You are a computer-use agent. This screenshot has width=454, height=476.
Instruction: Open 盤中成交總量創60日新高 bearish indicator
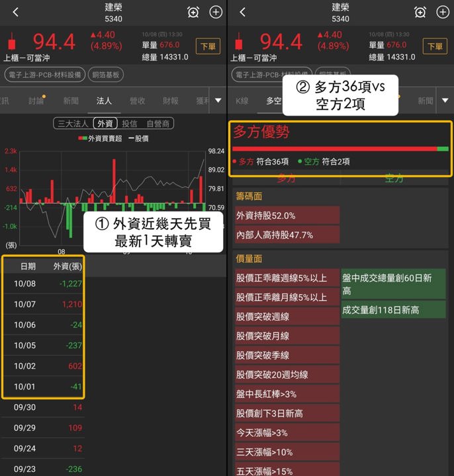(x=394, y=284)
